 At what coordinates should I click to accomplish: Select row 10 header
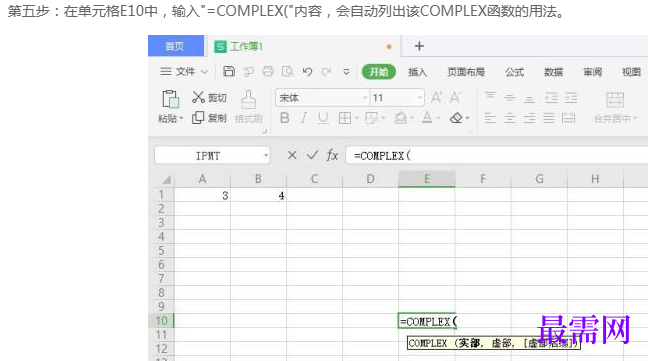pos(161,320)
